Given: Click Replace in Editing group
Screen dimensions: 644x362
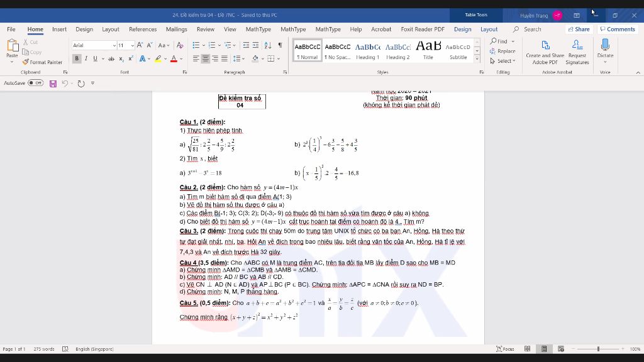Looking at the screenshot, I should coord(502,51).
